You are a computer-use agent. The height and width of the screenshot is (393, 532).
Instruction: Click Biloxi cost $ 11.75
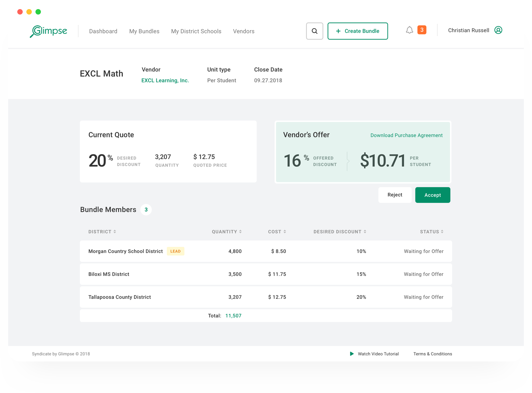(277, 274)
